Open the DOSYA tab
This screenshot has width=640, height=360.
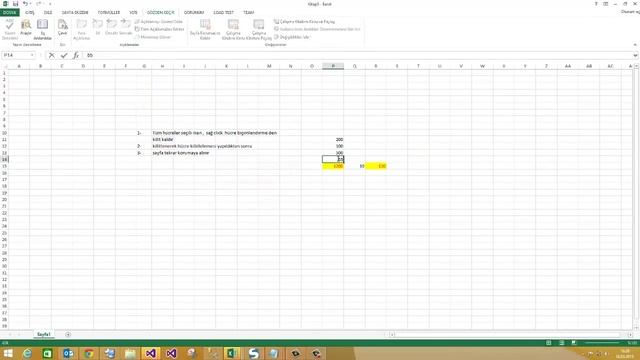9,12
